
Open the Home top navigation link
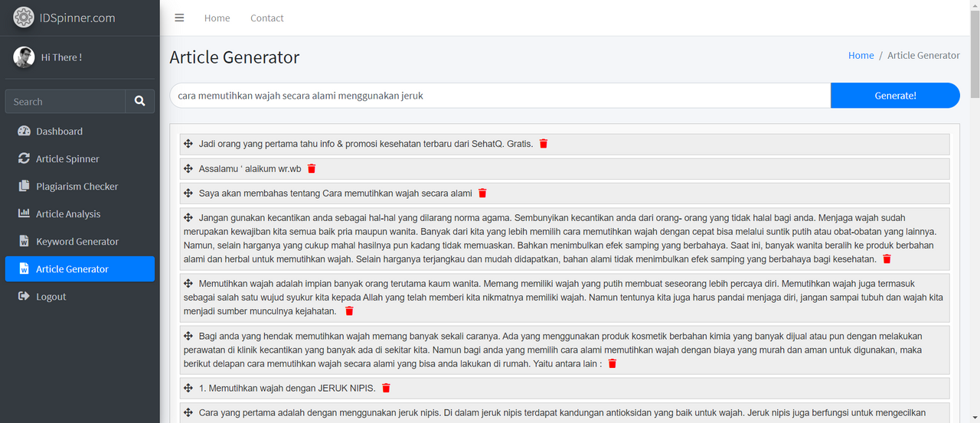(217, 18)
